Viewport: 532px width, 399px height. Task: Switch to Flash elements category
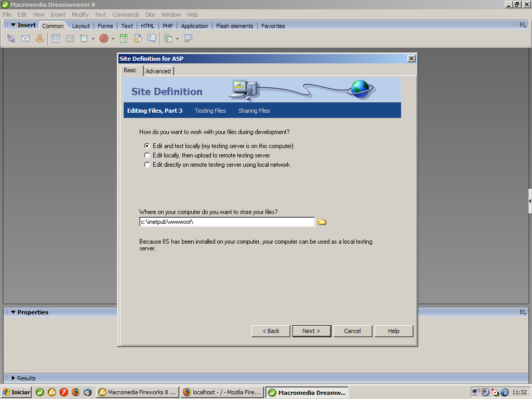pyautogui.click(x=234, y=26)
